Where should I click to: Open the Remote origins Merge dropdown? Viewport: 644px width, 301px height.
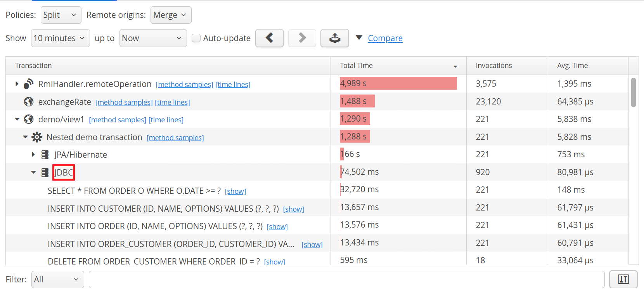point(171,15)
